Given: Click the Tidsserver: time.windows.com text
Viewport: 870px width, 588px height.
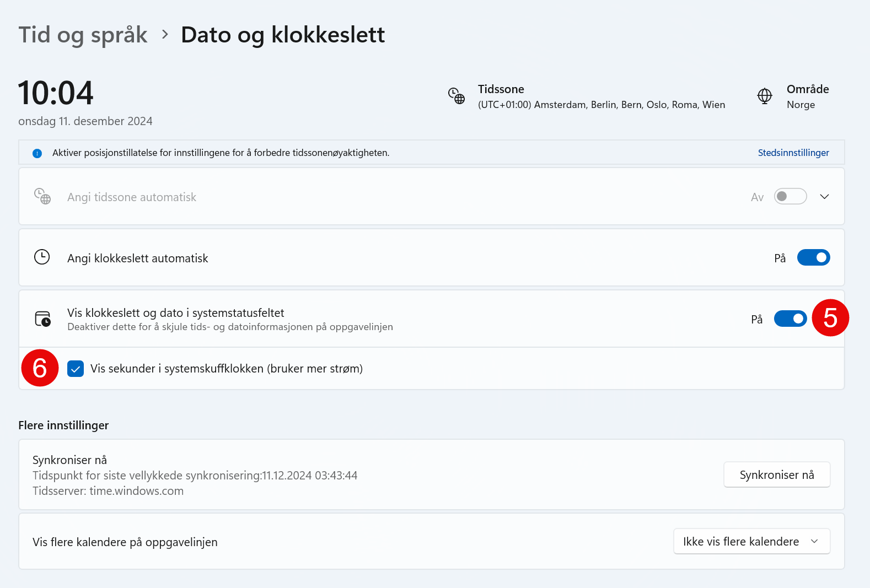Looking at the screenshot, I should (108, 491).
